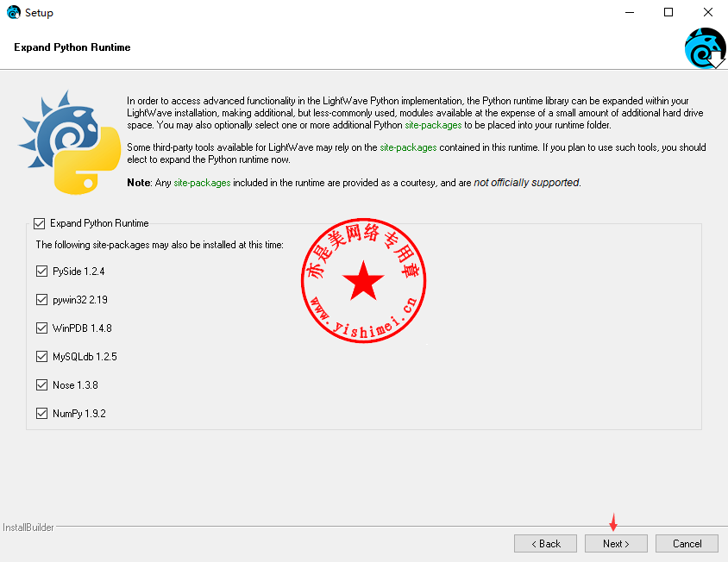Click the Next button
Viewport: 728px width, 562px height.
pos(616,543)
